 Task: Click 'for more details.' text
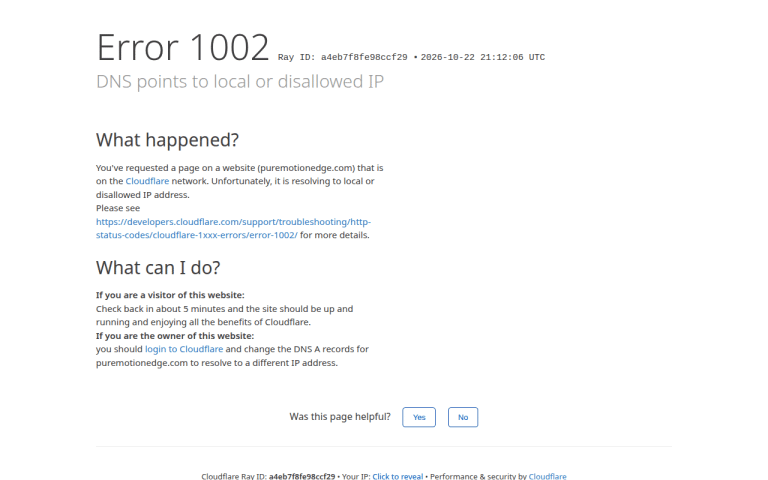tap(335, 235)
